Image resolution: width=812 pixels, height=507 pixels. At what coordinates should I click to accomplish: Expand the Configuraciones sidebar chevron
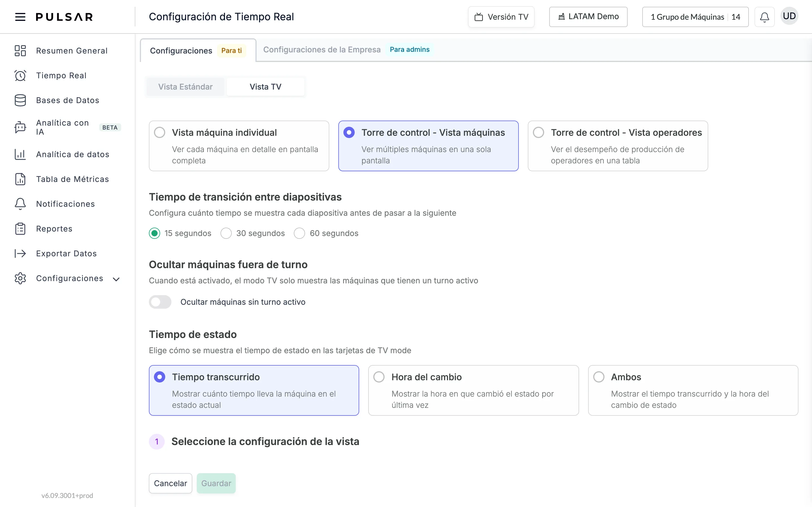[x=116, y=279]
